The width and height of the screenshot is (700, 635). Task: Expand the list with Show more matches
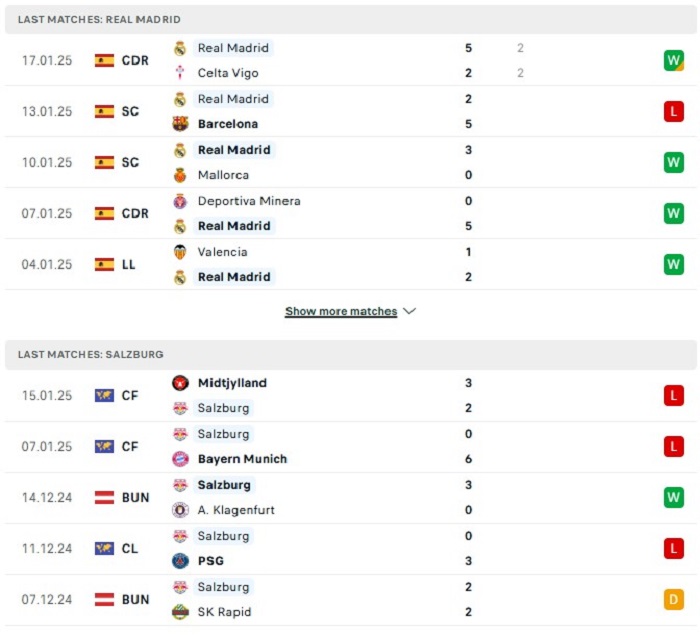coord(341,311)
